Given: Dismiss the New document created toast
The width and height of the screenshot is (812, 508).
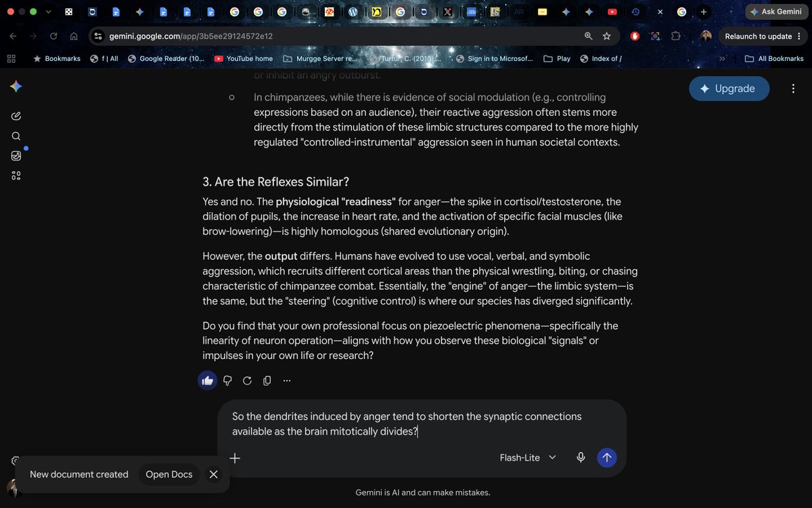Looking at the screenshot, I should [x=214, y=474].
